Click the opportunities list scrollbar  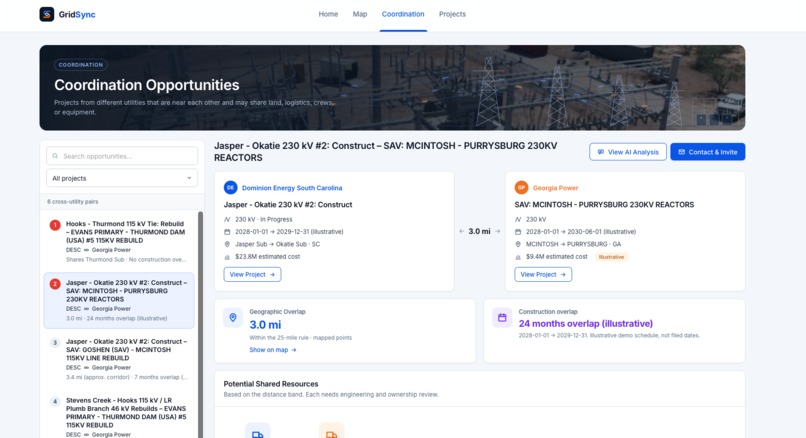(200, 324)
